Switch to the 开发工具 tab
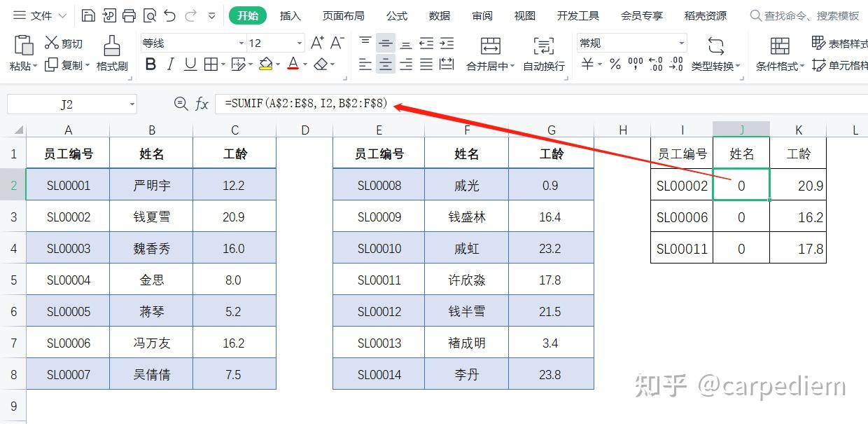868x424 pixels. pos(577,15)
